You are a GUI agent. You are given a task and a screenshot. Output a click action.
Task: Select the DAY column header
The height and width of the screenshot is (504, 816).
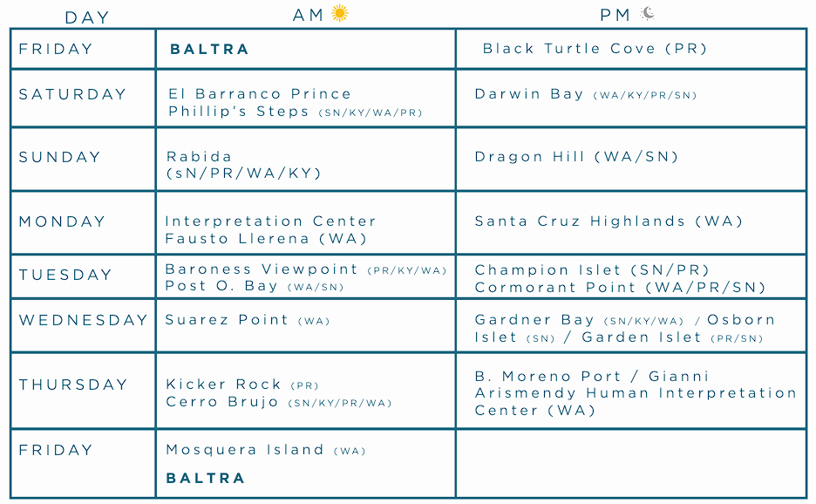point(87,17)
